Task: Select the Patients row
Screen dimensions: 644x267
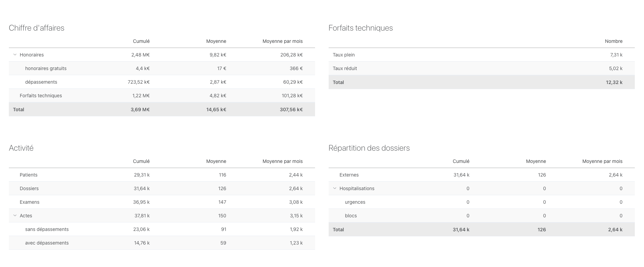Action: [29, 175]
